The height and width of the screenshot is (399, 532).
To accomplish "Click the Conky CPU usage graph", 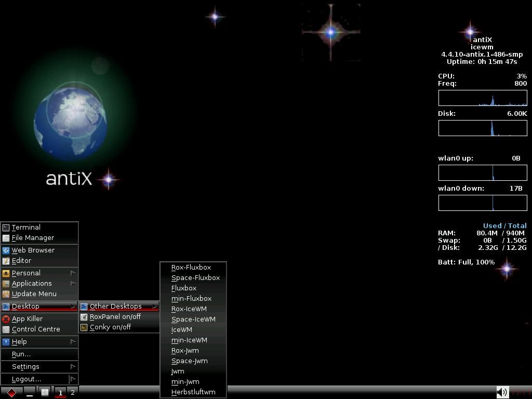I will tap(483, 98).
